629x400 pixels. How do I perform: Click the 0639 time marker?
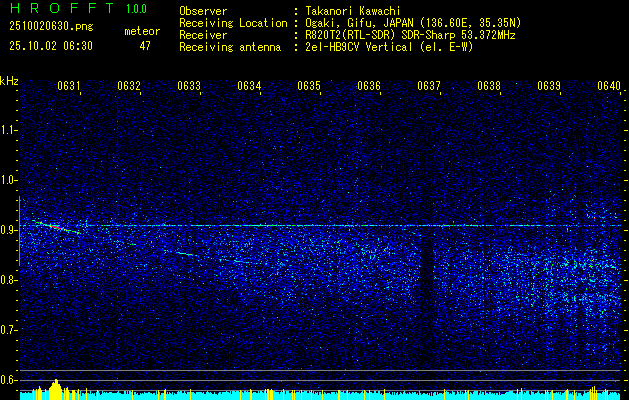click(x=549, y=86)
